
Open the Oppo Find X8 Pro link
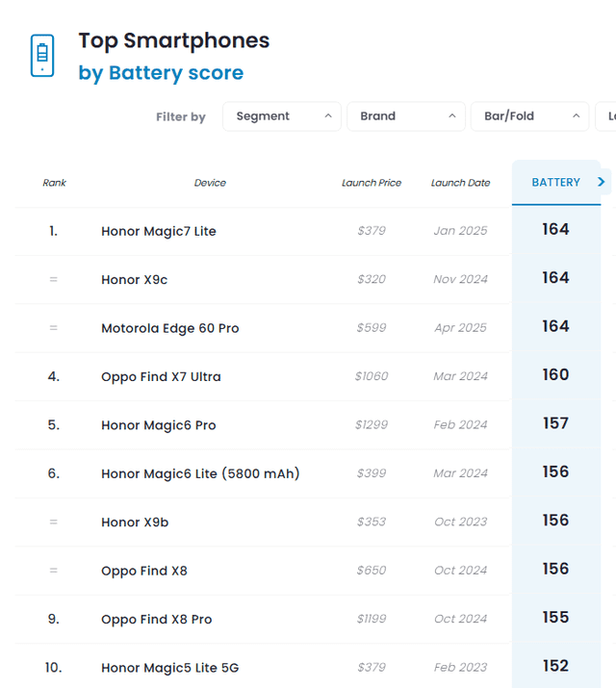point(157,619)
